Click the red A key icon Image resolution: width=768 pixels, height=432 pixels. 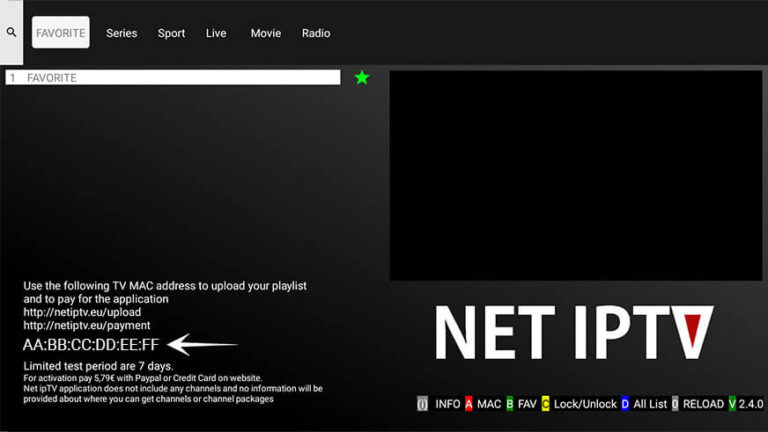point(469,404)
